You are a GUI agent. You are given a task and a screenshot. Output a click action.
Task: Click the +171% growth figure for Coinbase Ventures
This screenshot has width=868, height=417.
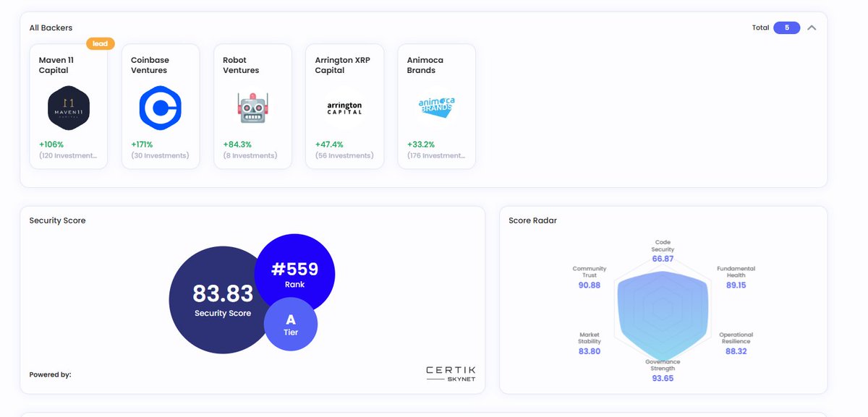[143, 144]
